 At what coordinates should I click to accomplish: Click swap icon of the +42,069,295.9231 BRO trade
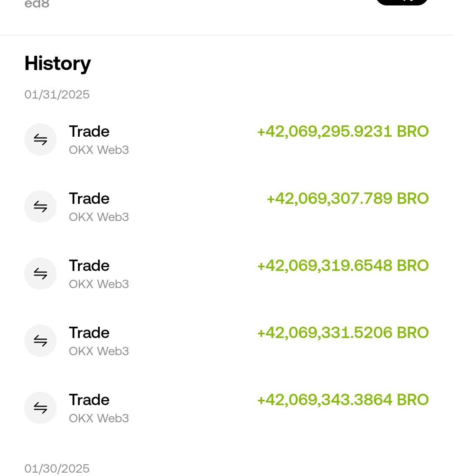point(40,140)
